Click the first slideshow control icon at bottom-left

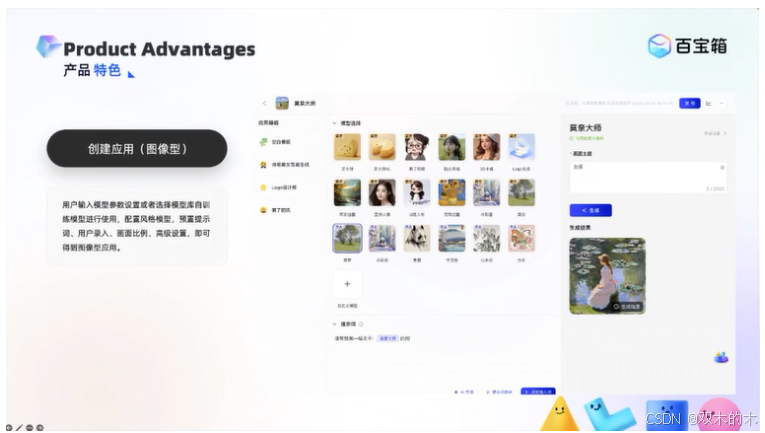(x=9, y=428)
